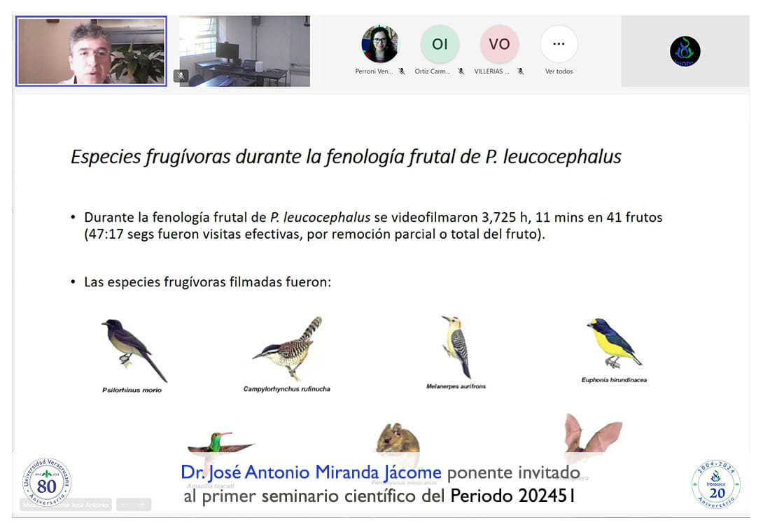The height and width of the screenshot is (532, 763).
Task: Select the classroom camera video thumbnail
Action: point(244,52)
